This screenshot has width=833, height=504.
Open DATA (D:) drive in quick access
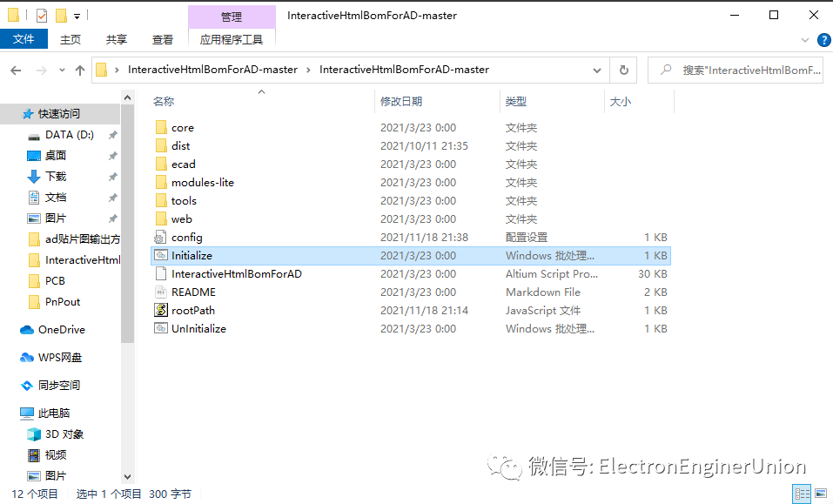(61, 135)
